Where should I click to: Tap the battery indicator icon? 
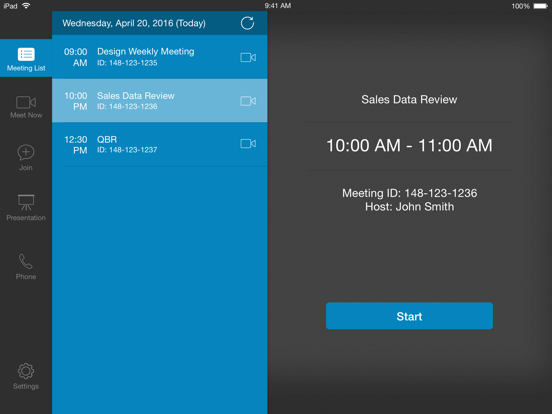(541, 6)
